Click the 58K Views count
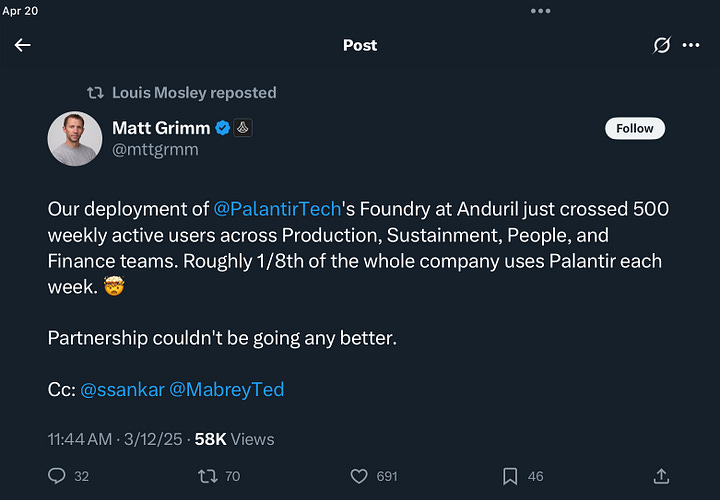Viewport: 720px width, 500px height. tap(234, 439)
